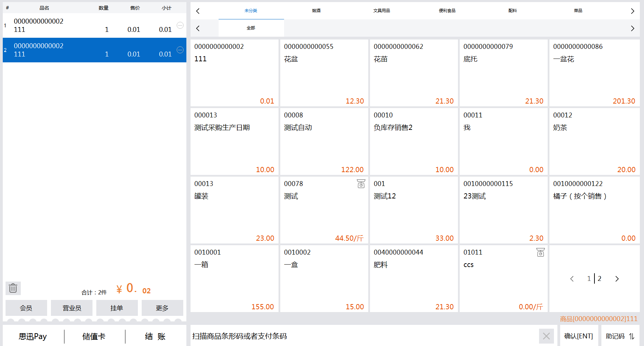Click the 合计：2件 item count
The width and height of the screenshot is (644, 346).
pos(94,292)
